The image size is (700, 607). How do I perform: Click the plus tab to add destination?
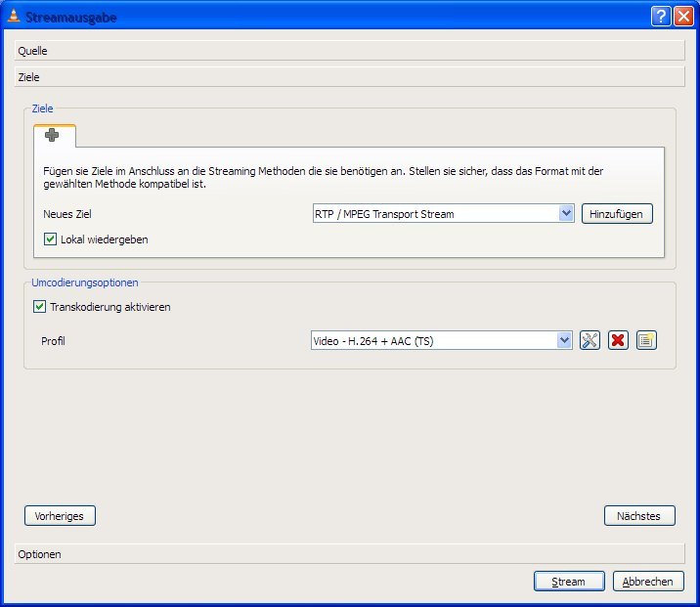tap(54, 135)
